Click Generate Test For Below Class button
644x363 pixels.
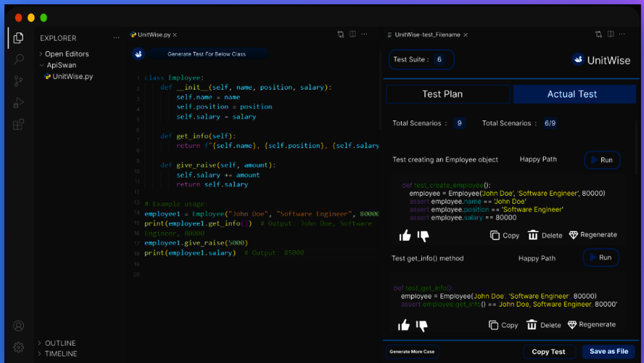tap(207, 54)
